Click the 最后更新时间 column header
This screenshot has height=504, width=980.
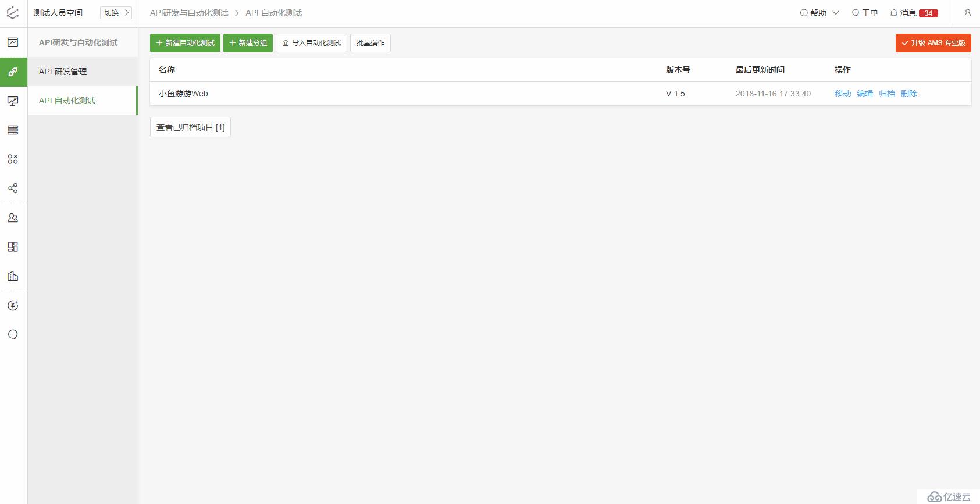pyautogui.click(x=760, y=70)
